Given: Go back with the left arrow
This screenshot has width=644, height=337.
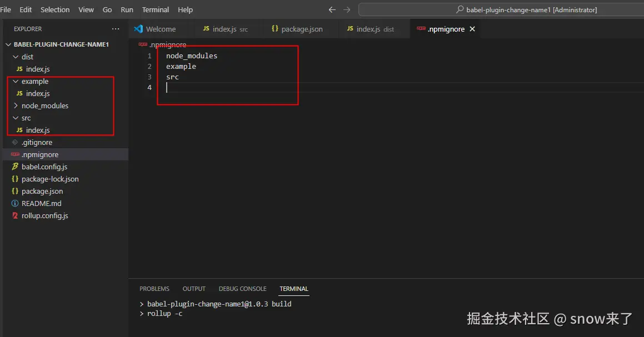Looking at the screenshot, I should pos(332,9).
